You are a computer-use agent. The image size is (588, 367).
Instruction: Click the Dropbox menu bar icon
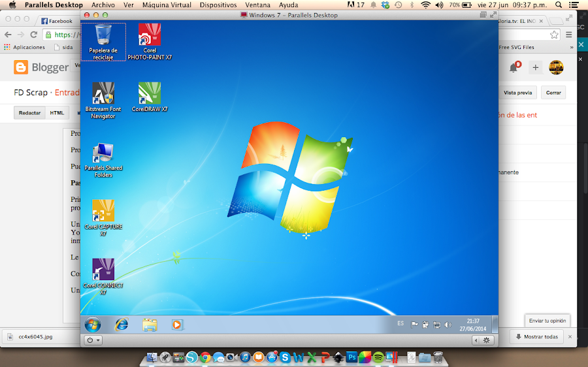[x=385, y=5]
